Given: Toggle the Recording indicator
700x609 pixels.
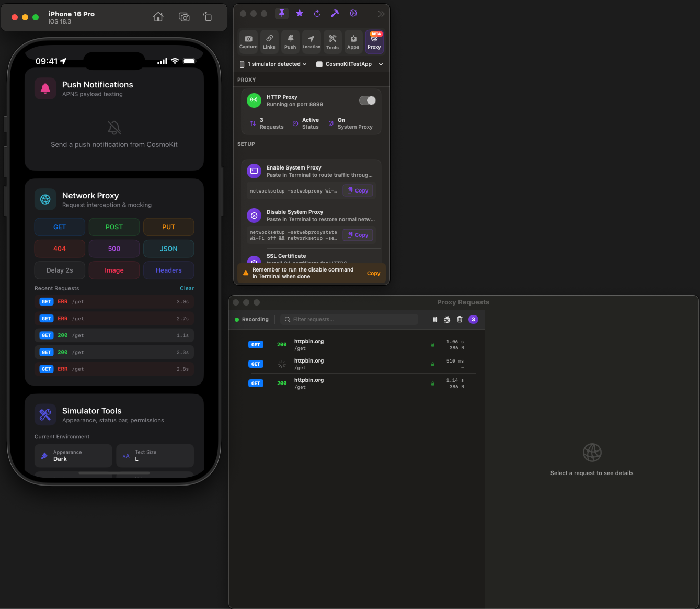Looking at the screenshot, I should [x=251, y=319].
